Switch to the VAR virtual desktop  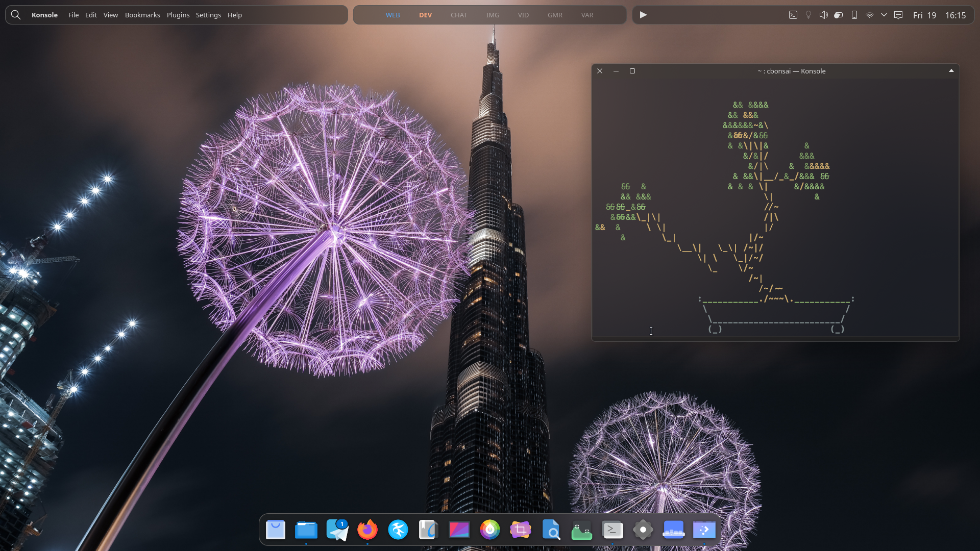point(587,15)
